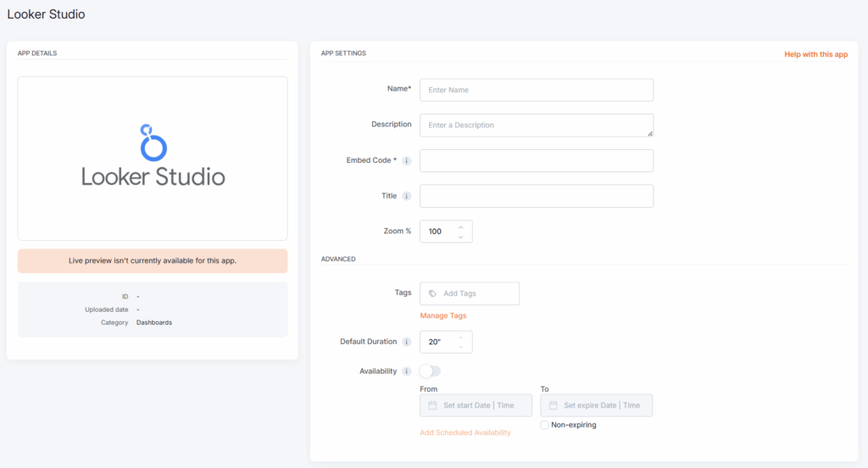Click Add Scheduled Availability link
868x468 pixels.
coord(465,432)
